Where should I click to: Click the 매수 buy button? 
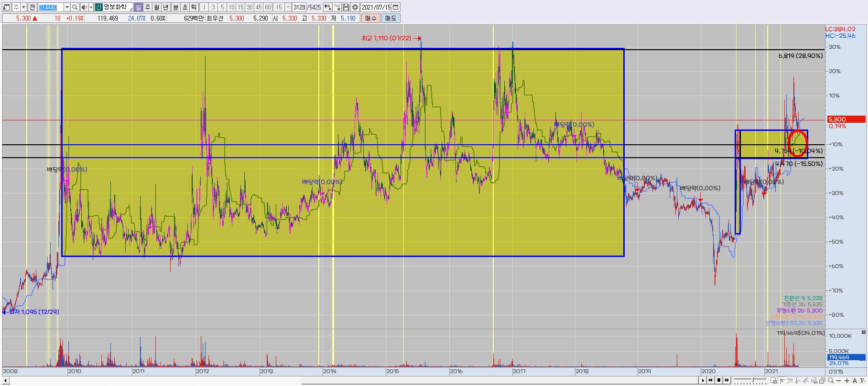pyautogui.click(x=370, y=18)
